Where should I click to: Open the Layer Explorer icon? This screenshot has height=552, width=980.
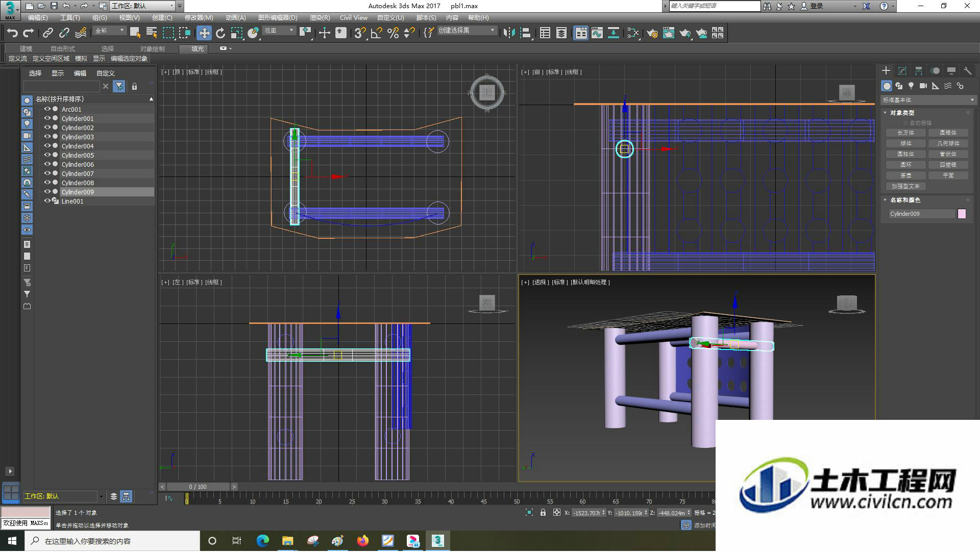coord(561,33)
